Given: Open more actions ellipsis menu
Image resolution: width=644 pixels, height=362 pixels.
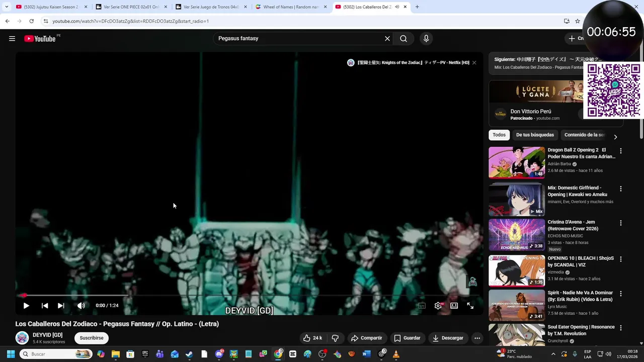Looking at the screenshot, I should pos(477,338).
